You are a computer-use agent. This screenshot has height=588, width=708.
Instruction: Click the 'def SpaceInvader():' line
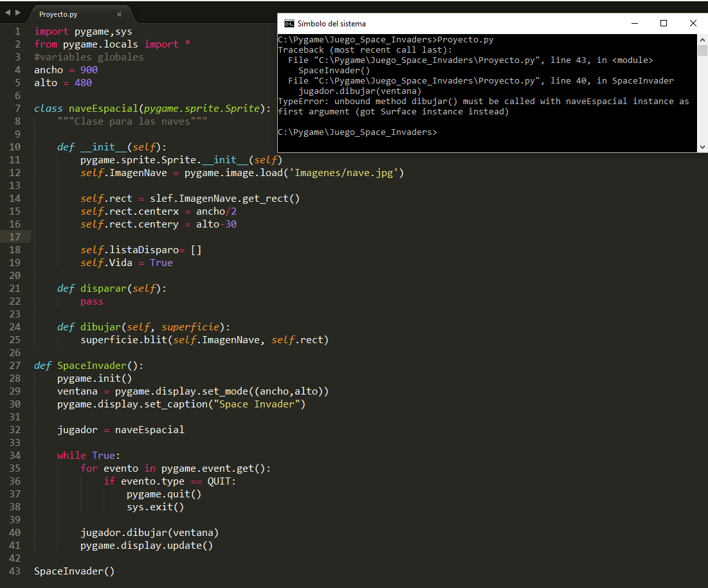coord(89,366)
